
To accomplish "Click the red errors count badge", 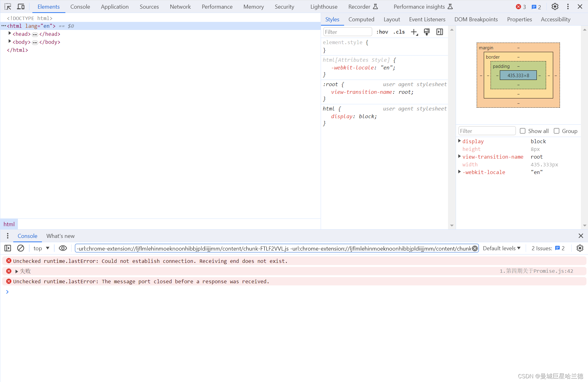I will pyautogui.click(x=521, y=7).
